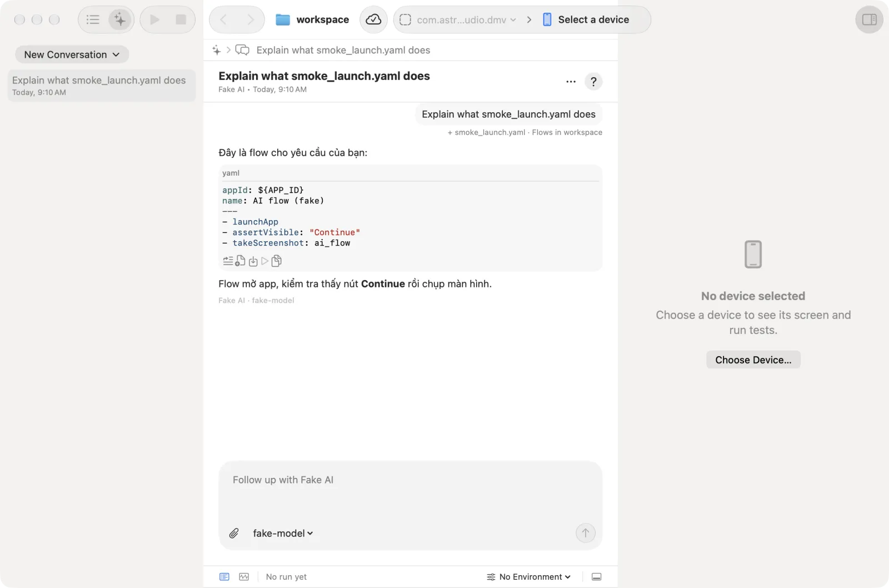Toggle the bottom panel in status bar

click(596, 577)
